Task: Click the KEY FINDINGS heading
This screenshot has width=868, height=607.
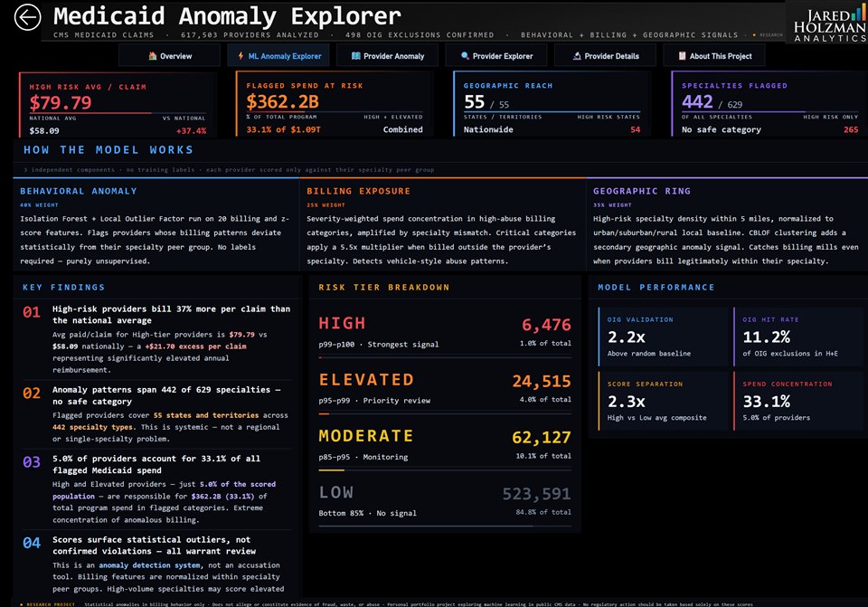Action: (x=63, y=288)
